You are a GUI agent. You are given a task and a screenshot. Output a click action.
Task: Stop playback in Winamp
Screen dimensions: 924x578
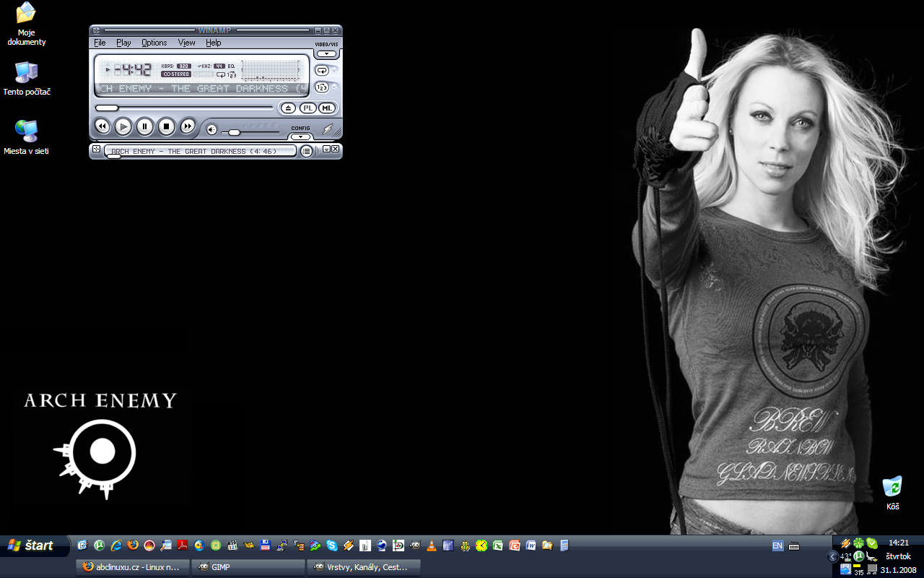166,126
